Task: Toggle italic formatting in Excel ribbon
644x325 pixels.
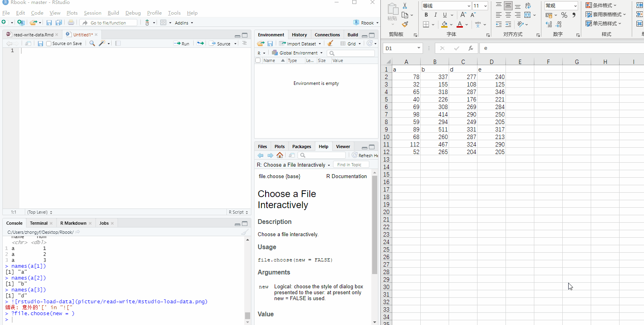Action: [435, 15]
